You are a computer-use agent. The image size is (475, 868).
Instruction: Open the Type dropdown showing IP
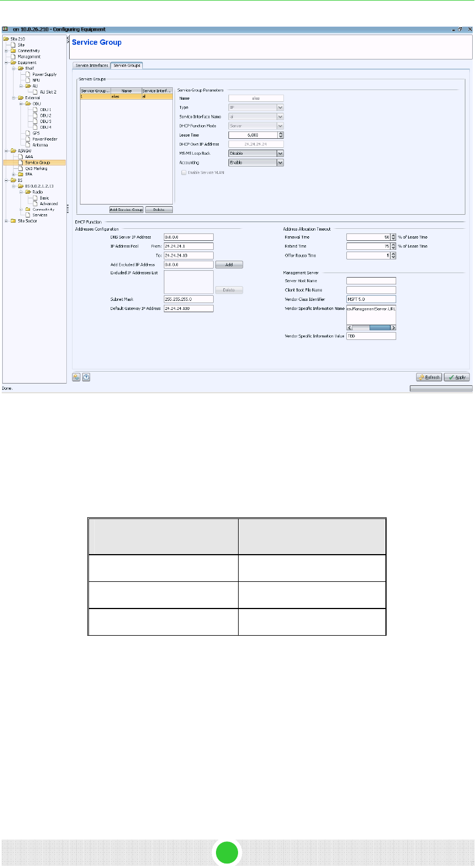(256, 107)
